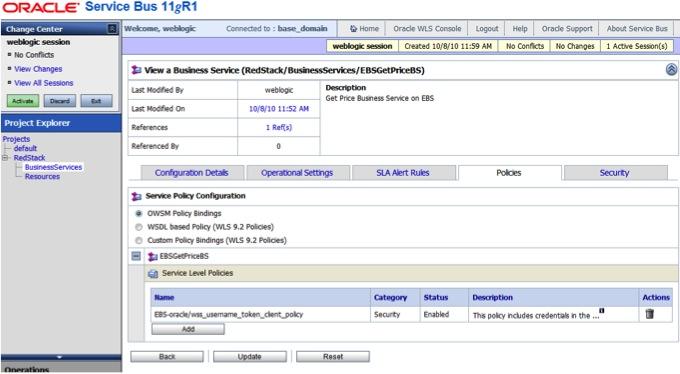
Task: Activate the weblogic session
Action: [23, 101]
